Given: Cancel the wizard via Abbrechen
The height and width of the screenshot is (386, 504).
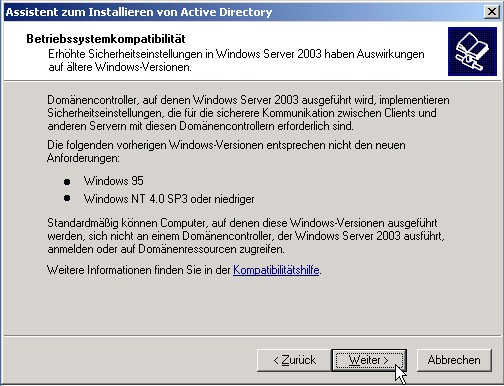Looking at the screenshot, I should (x=454, y=360).
